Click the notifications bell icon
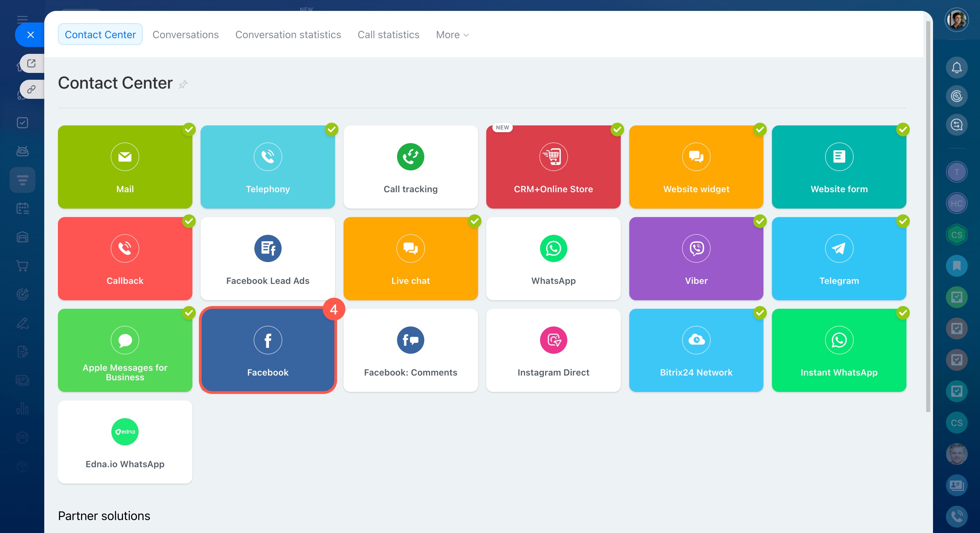This screenshot has height=533, width=980. pos(956,68)
